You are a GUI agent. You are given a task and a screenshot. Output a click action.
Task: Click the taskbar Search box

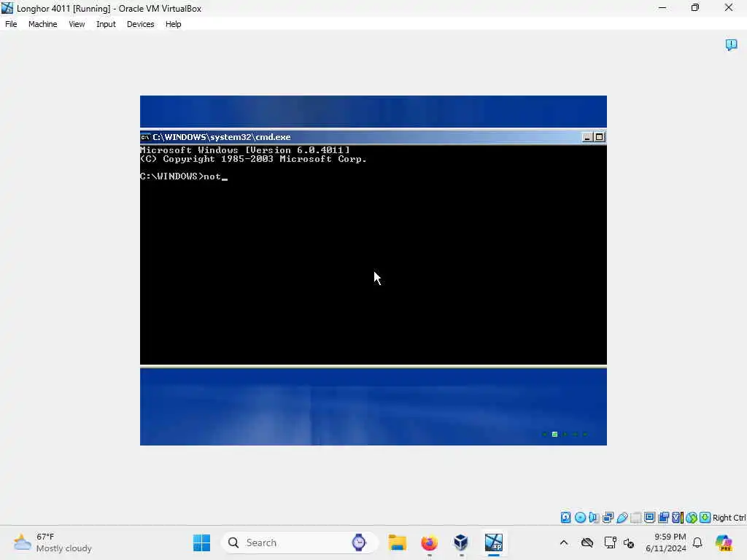(x=300, y=542)
